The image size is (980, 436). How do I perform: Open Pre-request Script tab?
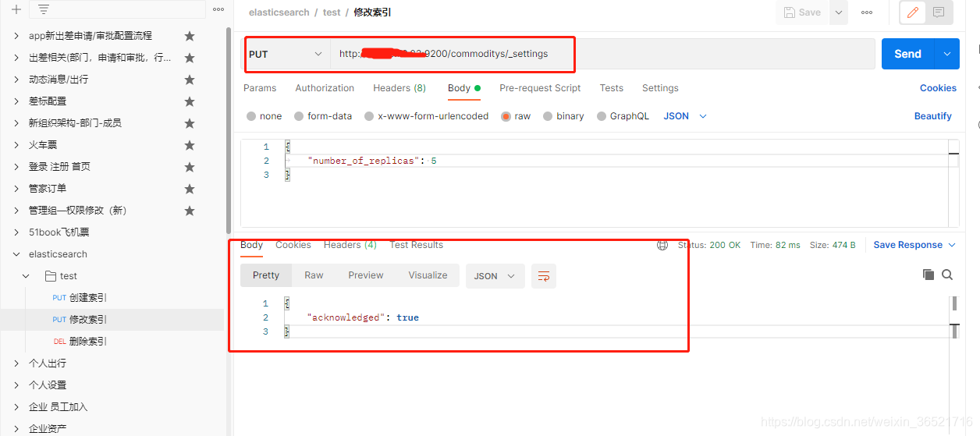pyautogui.click(x=540, y=88)
